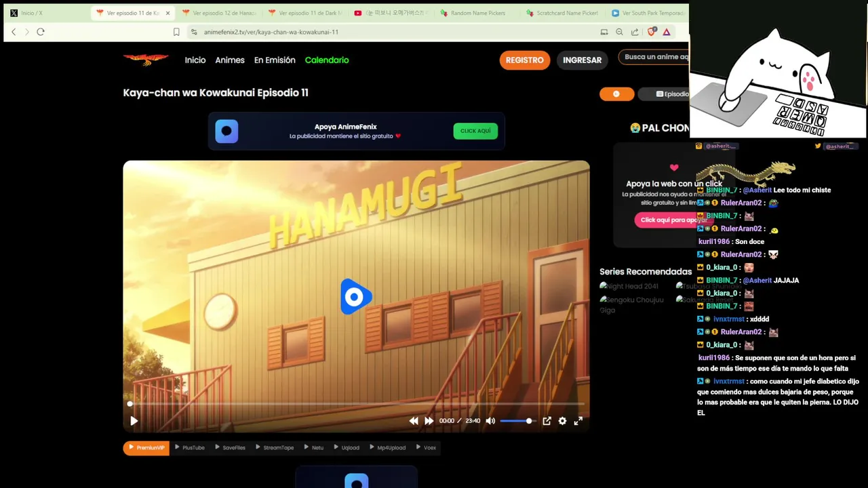Viewport: 868px width, 488px height.
Task: Fast-forward the video with the double-right arrow icon
Action: pos(429,421)
